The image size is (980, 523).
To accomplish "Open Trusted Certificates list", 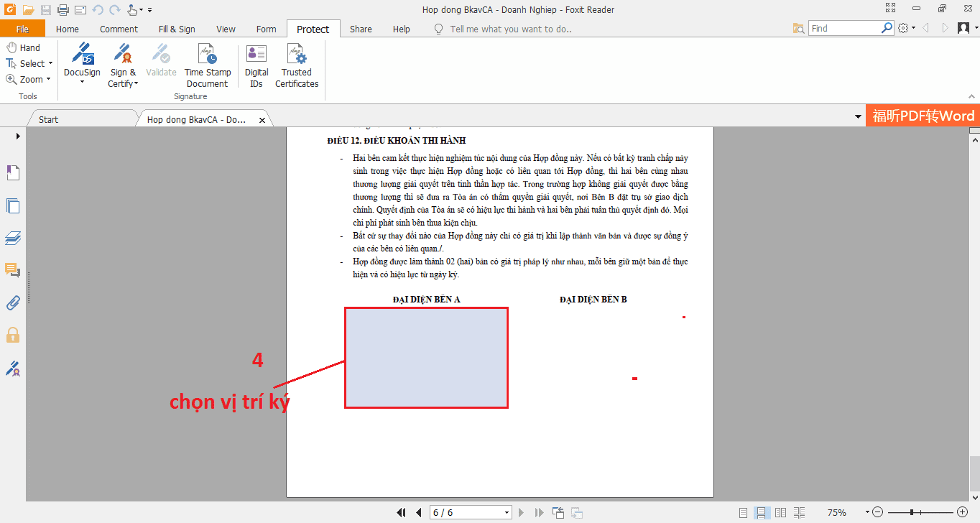I will point(297,65).
